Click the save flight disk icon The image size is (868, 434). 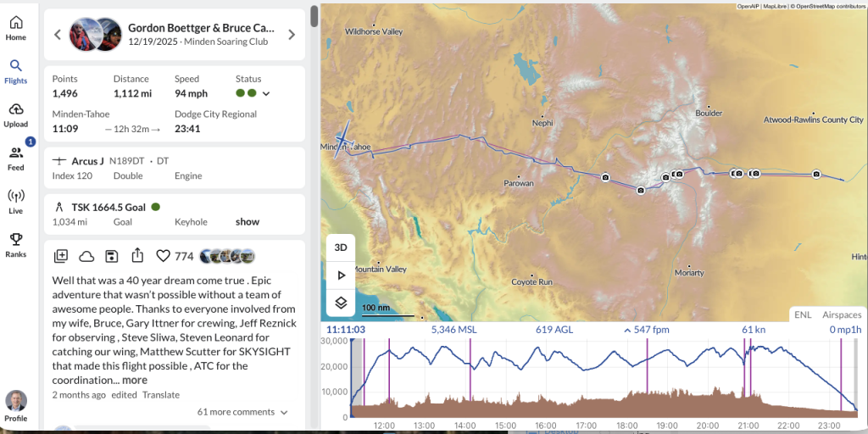[x=112, y=256]
